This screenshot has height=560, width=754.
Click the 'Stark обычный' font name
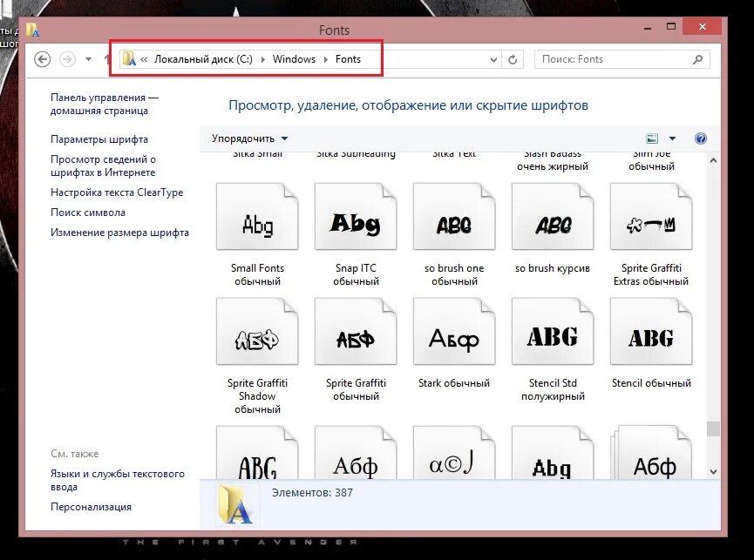454,383
